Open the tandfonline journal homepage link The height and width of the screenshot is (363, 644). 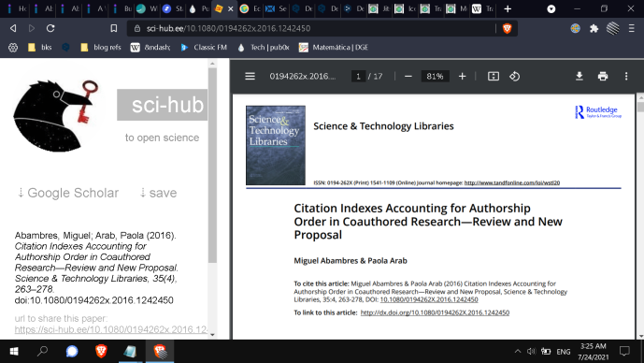pyautogui.click(x=512, y=182)
